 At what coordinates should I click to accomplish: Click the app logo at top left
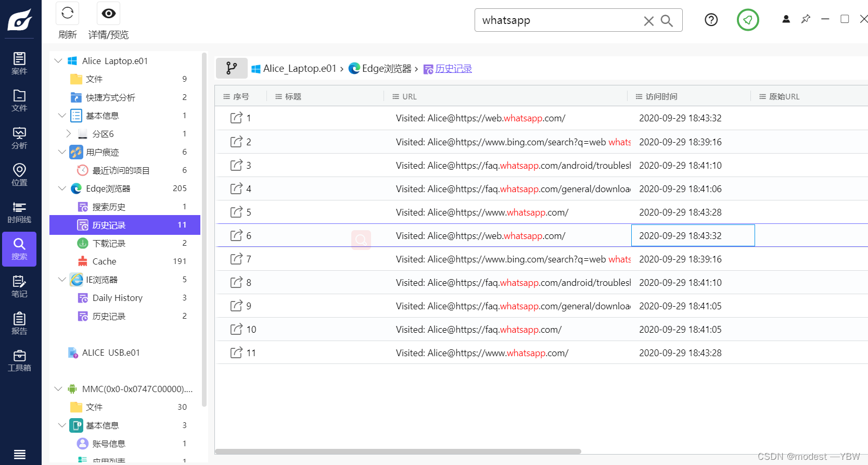pyautogui.click(x=20, y=19)
